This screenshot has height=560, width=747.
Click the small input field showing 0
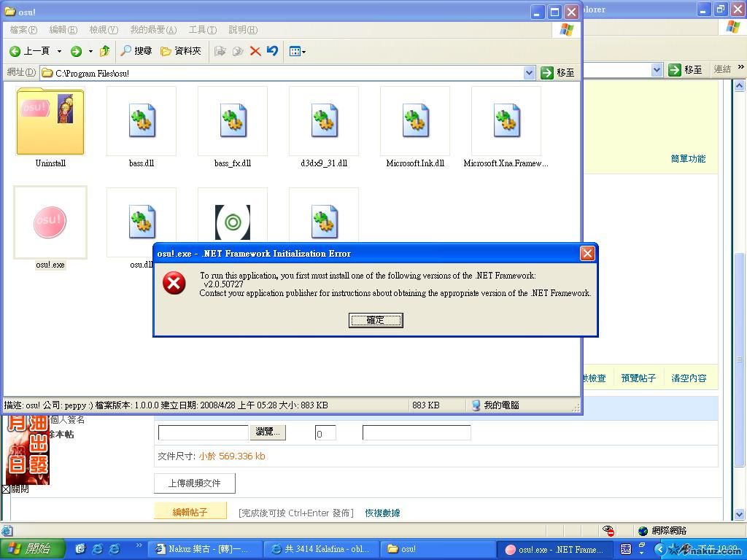pyautogui.click(x=325, y=433)
